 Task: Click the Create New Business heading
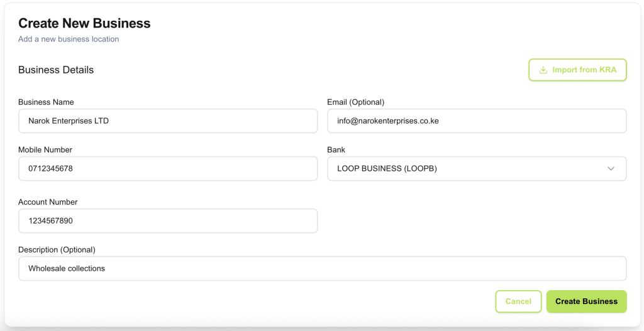pos(84,23)
